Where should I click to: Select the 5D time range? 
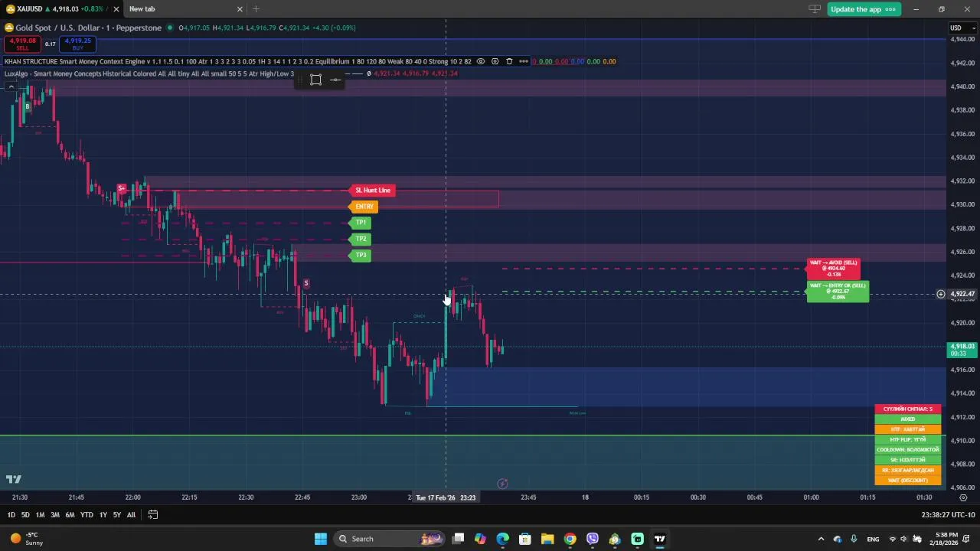click(25, 515)
